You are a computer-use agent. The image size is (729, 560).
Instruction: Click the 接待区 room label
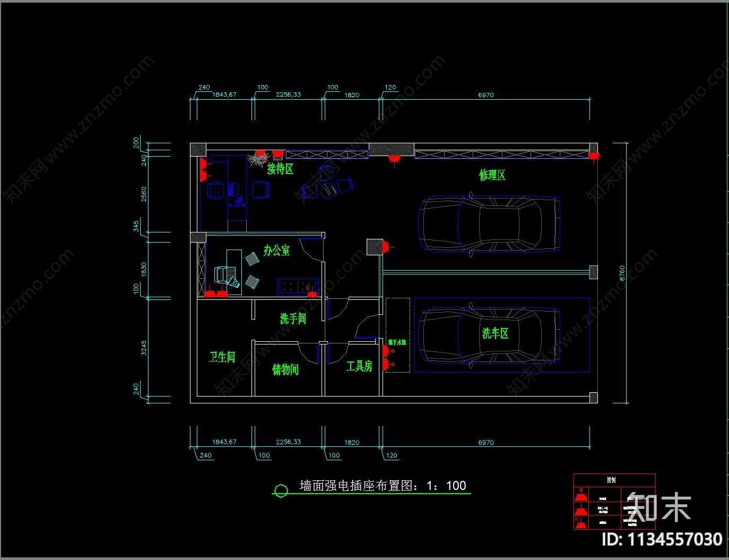click(280, 169)
